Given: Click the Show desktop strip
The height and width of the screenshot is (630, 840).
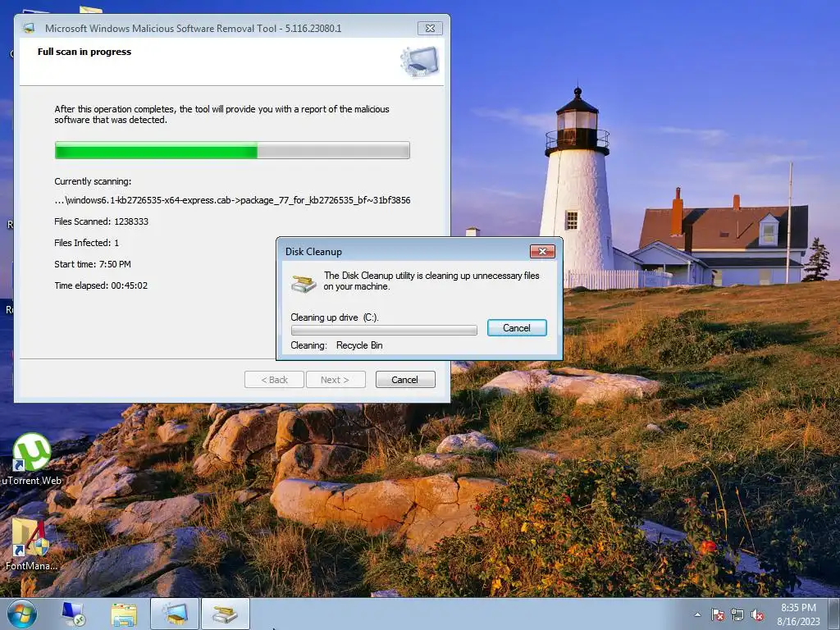Looking at the screenshot, I should (x=834, y=614).
